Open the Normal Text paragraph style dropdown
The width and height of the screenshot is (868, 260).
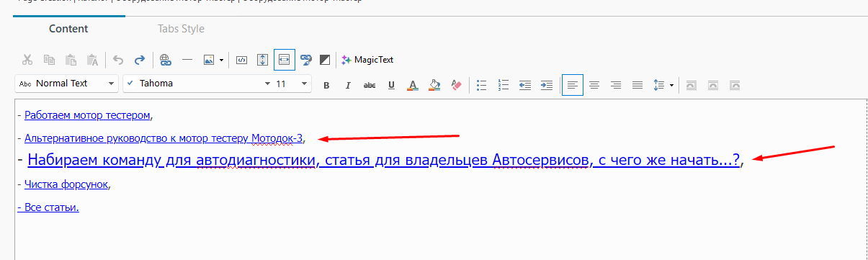[x=66, y=84]
